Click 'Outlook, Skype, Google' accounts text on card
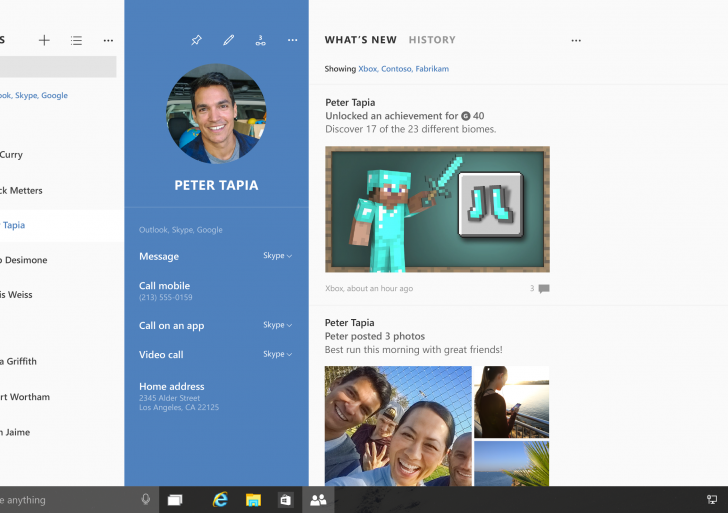 [181, 230]
